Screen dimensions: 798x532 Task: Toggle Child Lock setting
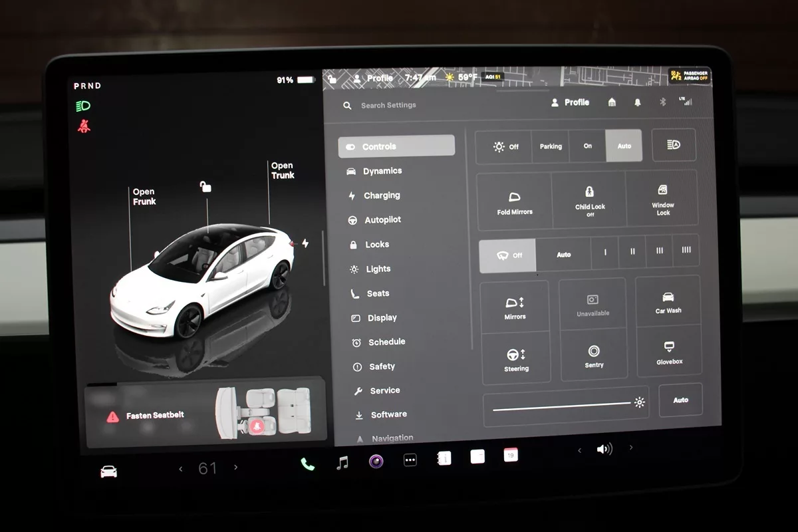pyautogui.click(x=590, y=200)
